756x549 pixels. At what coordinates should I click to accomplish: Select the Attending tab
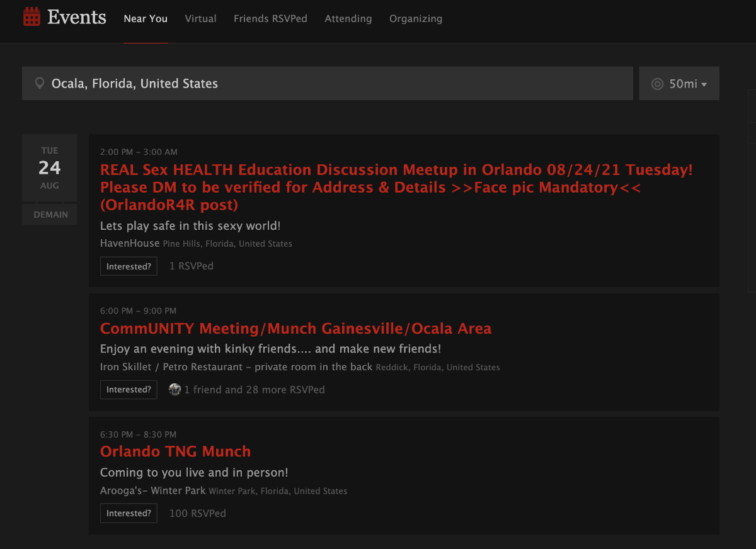click(x=348, y=19)
